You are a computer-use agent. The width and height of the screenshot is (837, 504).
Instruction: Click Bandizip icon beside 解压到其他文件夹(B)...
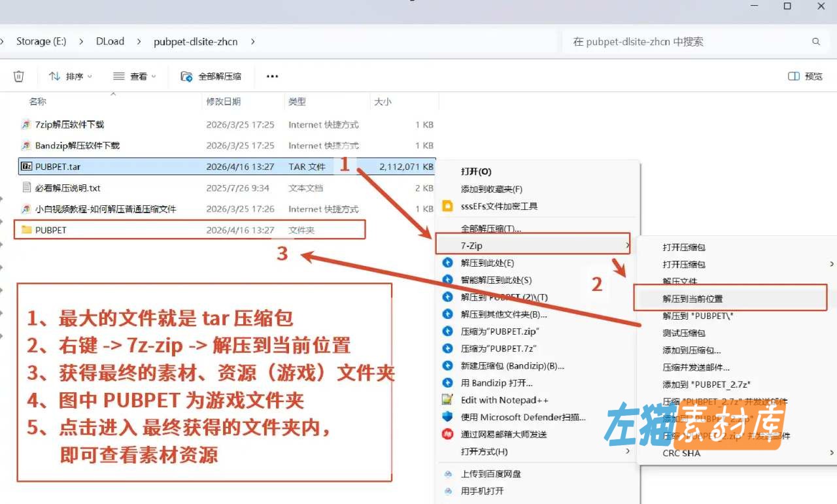click(x=447, y=314)
